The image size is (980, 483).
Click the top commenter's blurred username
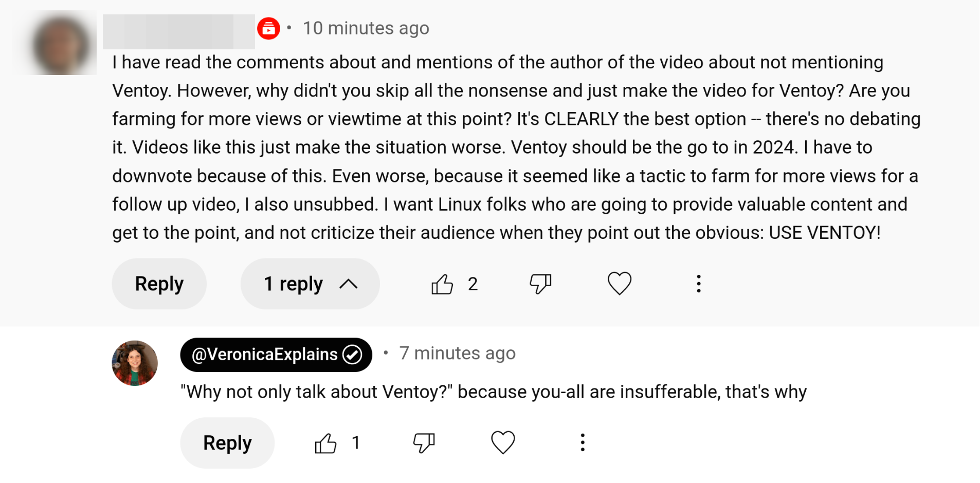[178, 32]
